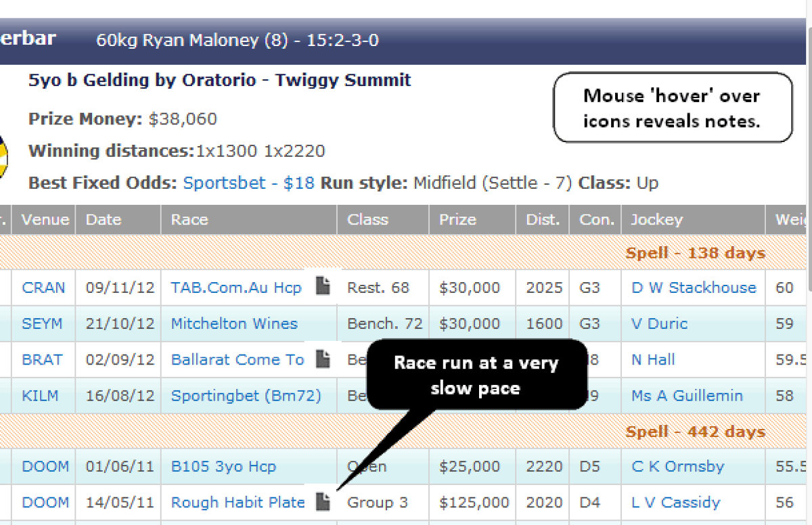Open jockey L V Cassidy link

pos(675,502)
